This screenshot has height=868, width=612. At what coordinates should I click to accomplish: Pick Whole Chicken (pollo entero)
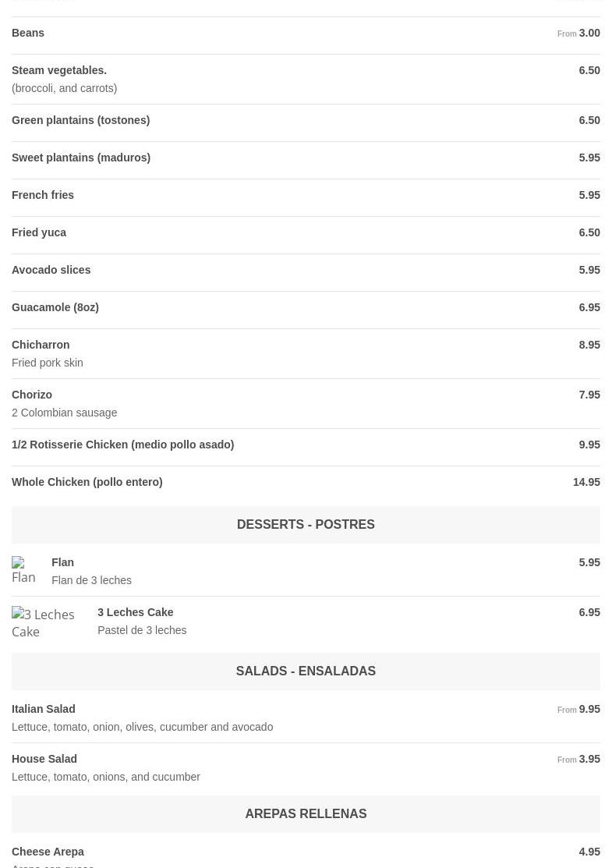coord(87,483)
